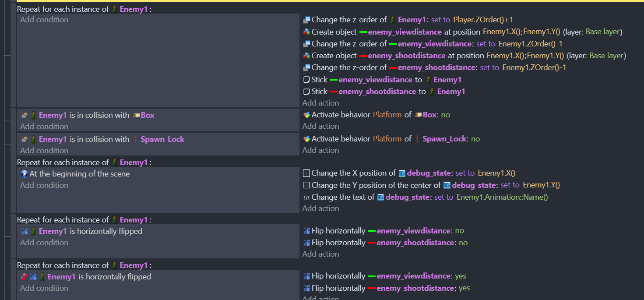The width and height of the screenshot is (644, 300).
Task: Click the Create object icon for enemy_viewdistance
Action: 306,32
